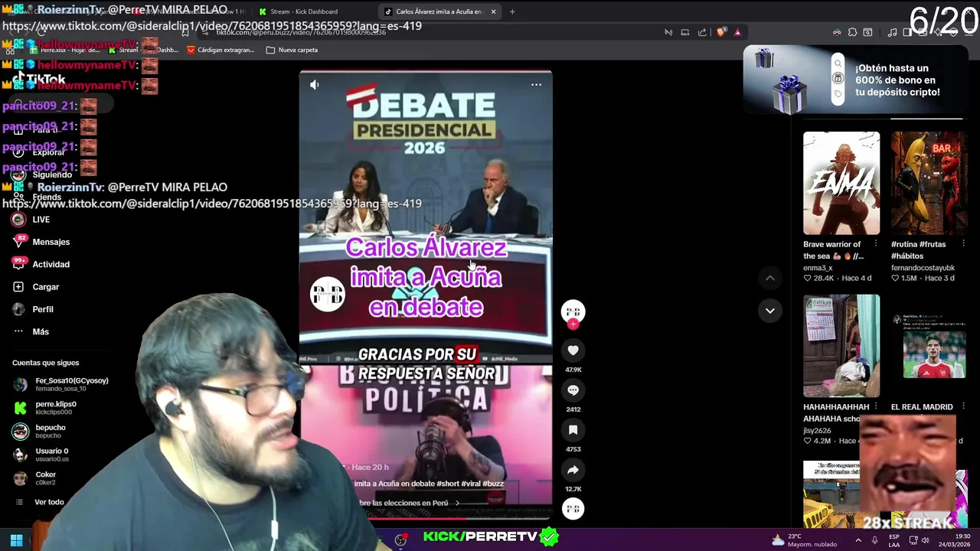Go to the previous video with up chevron
Viewport: 980px width, 551px height.
pos(769,279)
